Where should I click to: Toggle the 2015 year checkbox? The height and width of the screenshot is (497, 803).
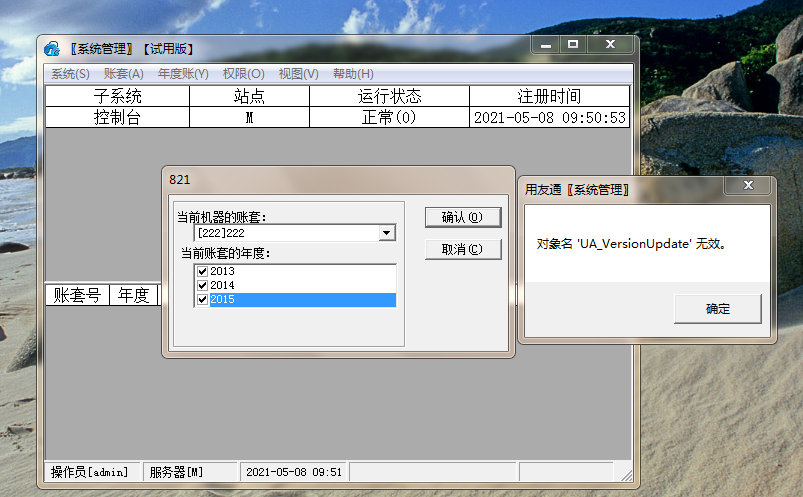202,300
